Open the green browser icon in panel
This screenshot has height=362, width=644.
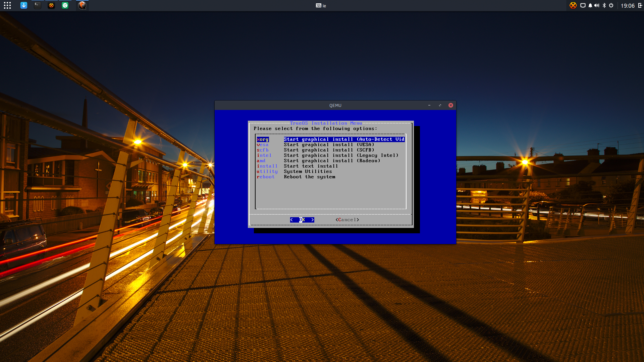65,5
